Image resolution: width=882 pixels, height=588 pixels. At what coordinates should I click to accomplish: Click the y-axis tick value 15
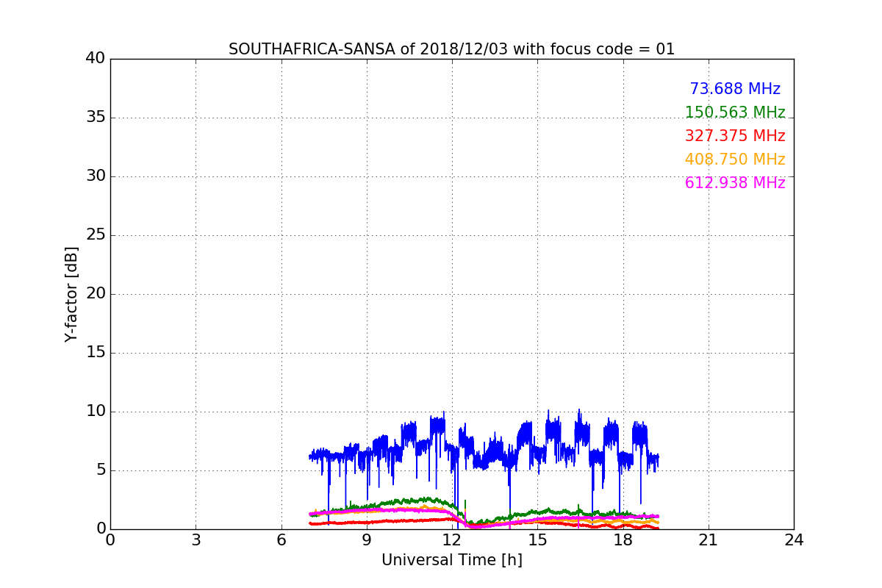coord(96,353)
